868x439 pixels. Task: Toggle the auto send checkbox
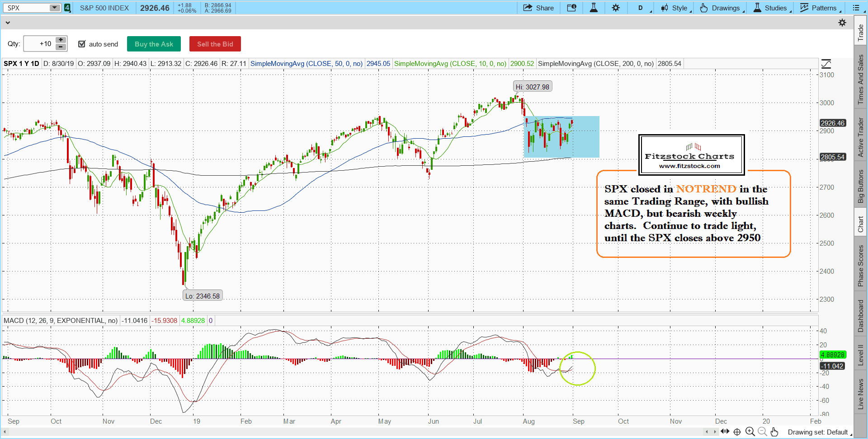click(x=82, y=44)
